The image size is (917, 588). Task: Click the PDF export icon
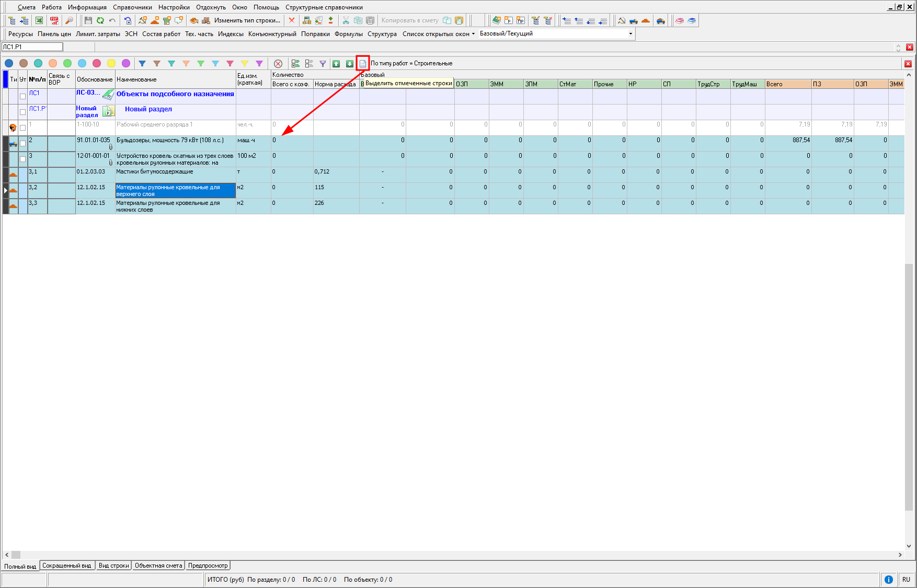click(x=54, y=20)
